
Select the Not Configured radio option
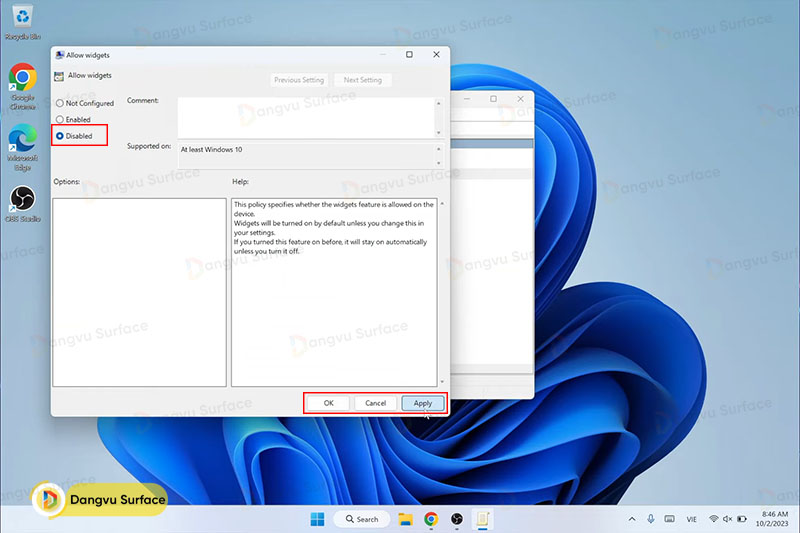(x=85, y=103)
